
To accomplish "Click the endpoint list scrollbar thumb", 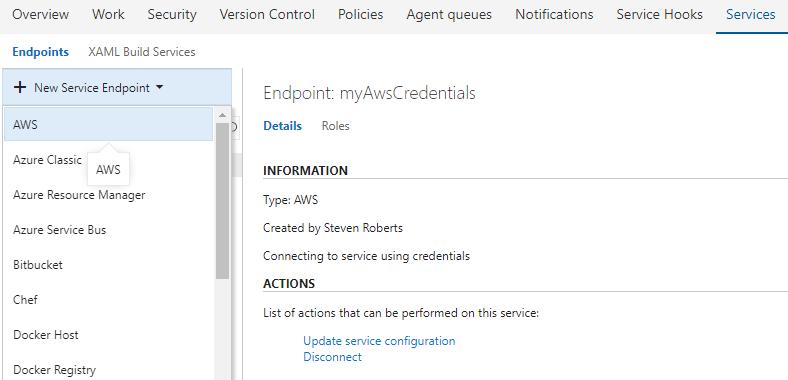I will click(222, 201).
